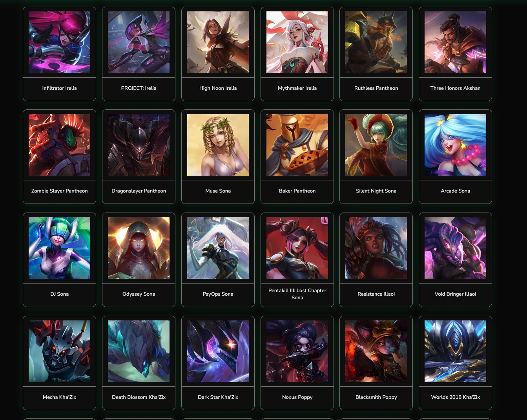Click the High Noon Irelia artwork

(218, 42)
